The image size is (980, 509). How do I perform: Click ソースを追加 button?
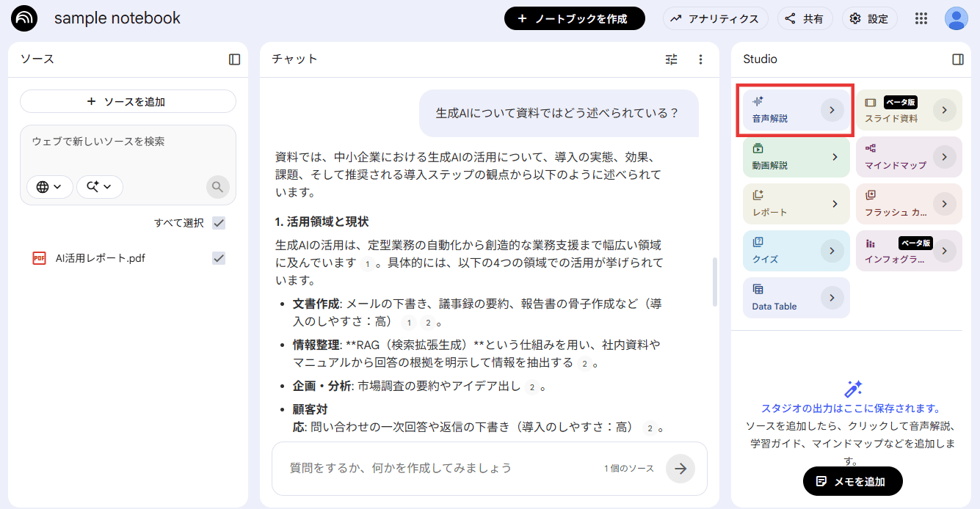coord(128,101)
